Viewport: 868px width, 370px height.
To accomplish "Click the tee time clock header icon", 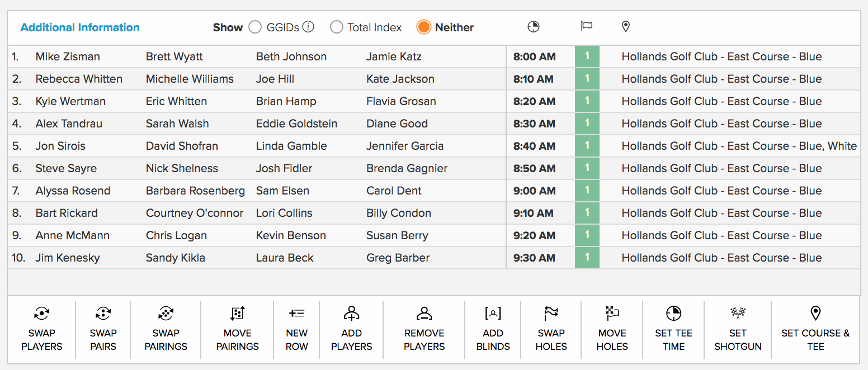I will [533, 26].
